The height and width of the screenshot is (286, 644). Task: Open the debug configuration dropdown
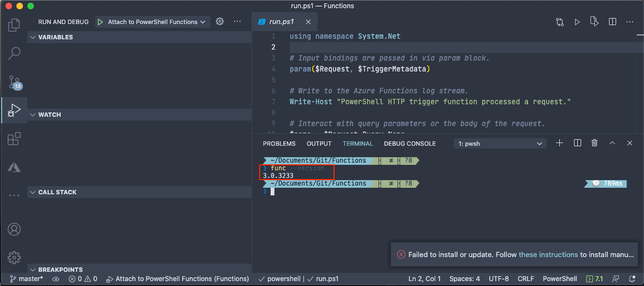point(153,22)
